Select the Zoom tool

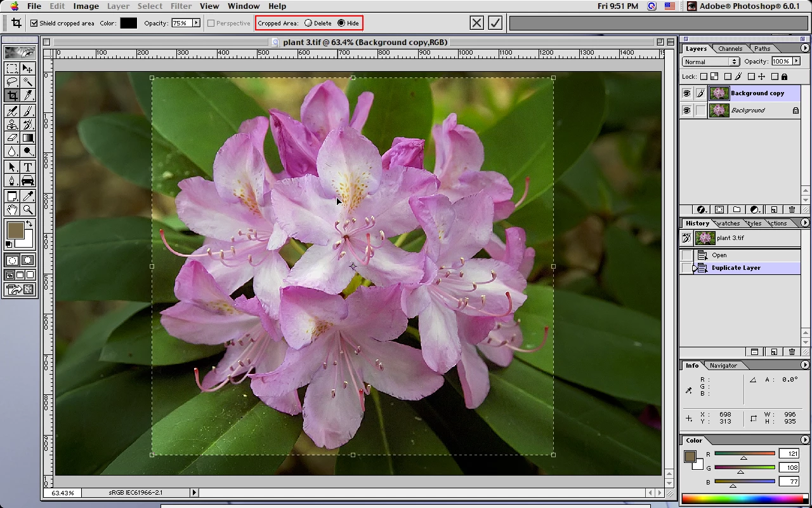28,210
